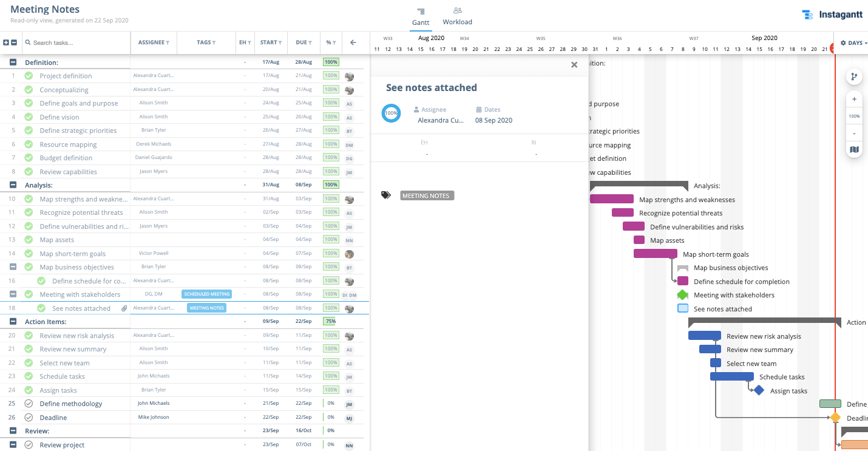Expand all task groups with the plus icon
This screenshot has width=868, height=451.
7,42
